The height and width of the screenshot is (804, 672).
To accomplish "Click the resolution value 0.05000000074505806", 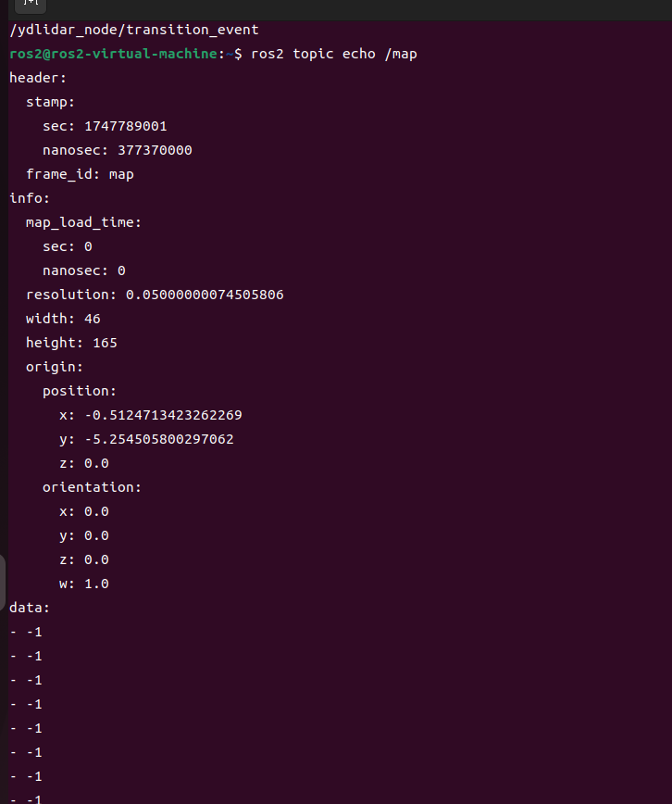I will coord(205,295).
